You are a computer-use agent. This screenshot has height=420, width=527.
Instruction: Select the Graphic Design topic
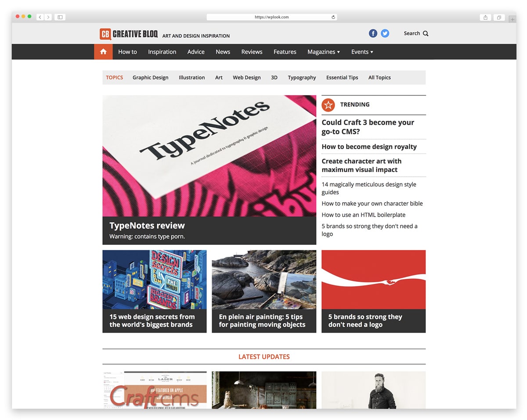[151, 78]
